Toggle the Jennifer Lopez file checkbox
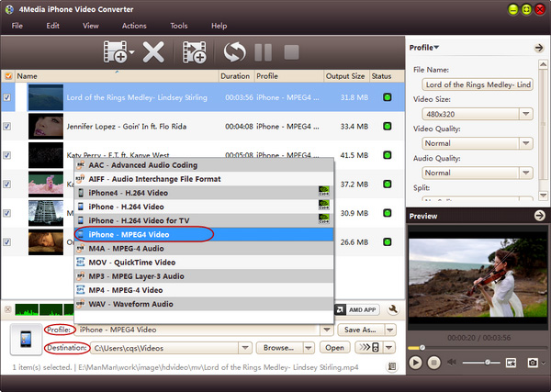 (8, 127)
